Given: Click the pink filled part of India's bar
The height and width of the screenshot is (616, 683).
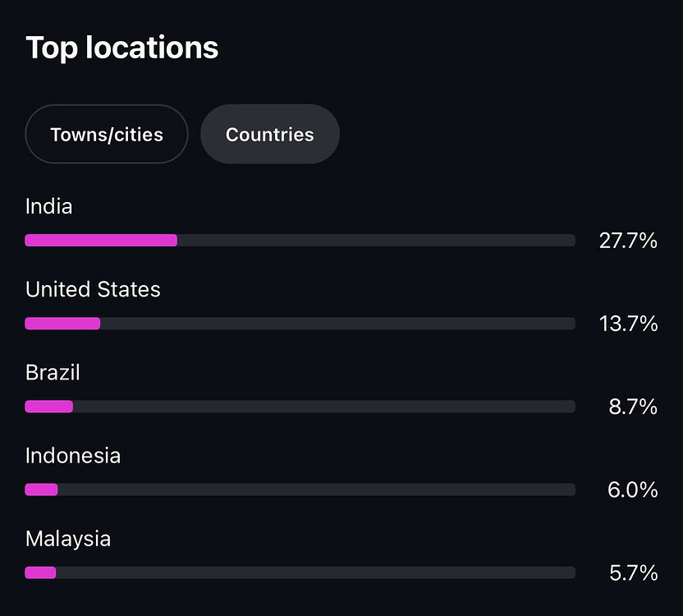Looking at the screenshot, I should [101, 240].
